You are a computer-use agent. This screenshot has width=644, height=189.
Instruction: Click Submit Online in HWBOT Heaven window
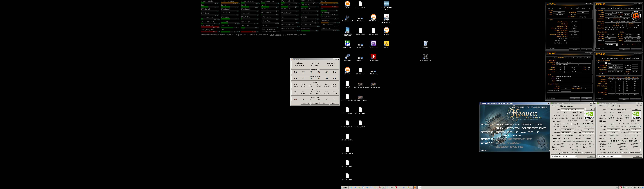tap(509, 147)
